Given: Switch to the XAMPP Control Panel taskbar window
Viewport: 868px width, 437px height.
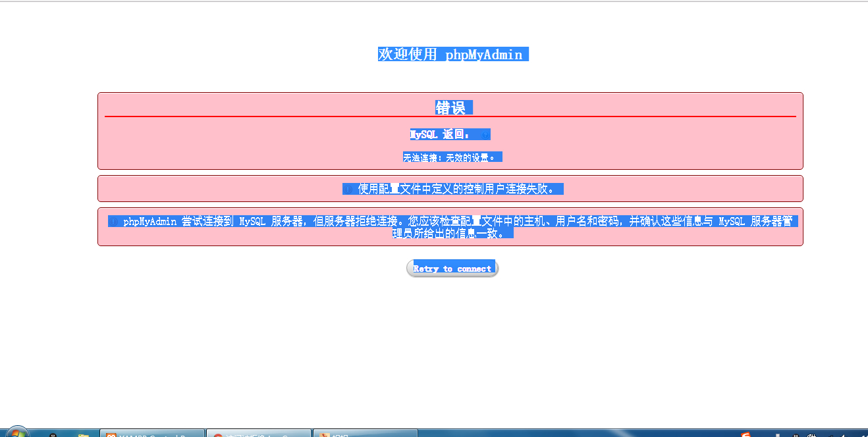Looking at the screenshot, I should point(152,433).
